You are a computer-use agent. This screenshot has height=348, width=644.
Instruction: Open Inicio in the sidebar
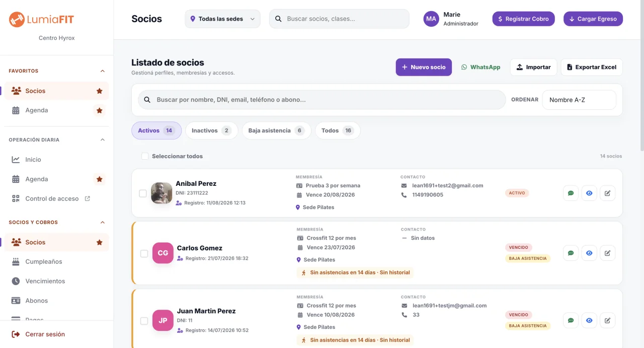click(x=56, y=160)
